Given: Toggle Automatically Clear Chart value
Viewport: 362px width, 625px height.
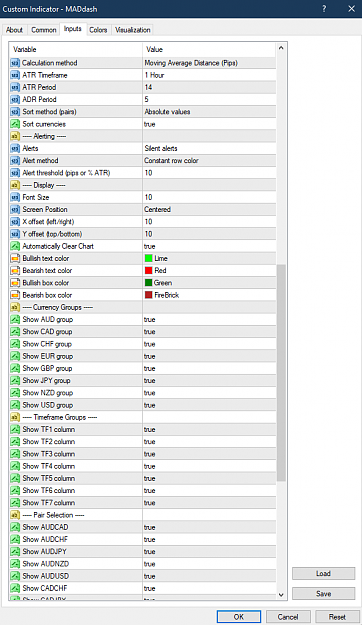Looking at the screenshot, I should pos(209,246).
